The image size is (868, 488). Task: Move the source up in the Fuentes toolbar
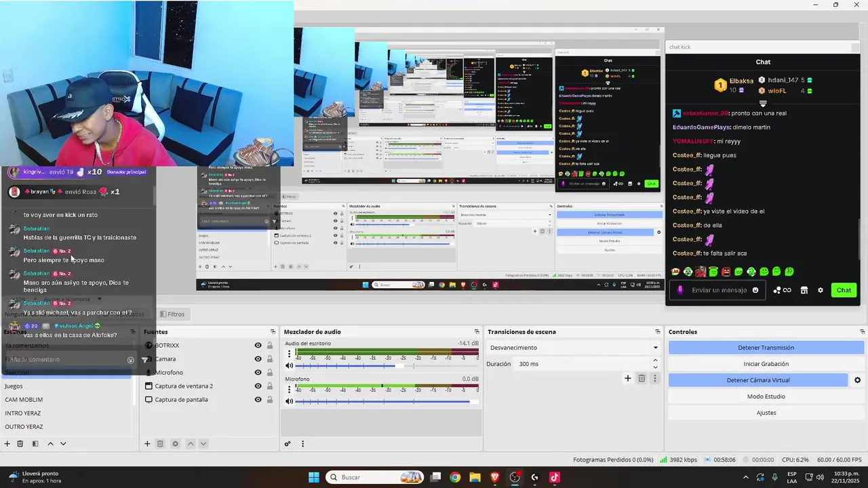(191, 444)
